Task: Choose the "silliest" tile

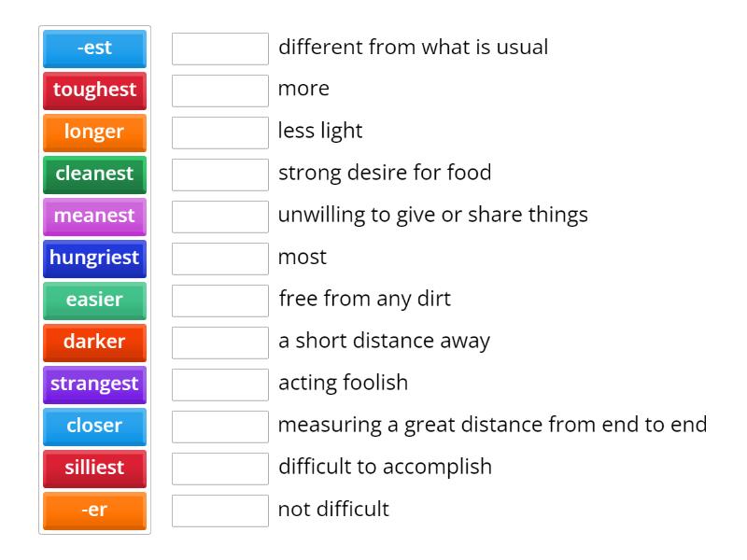Action: pos(93,469)
